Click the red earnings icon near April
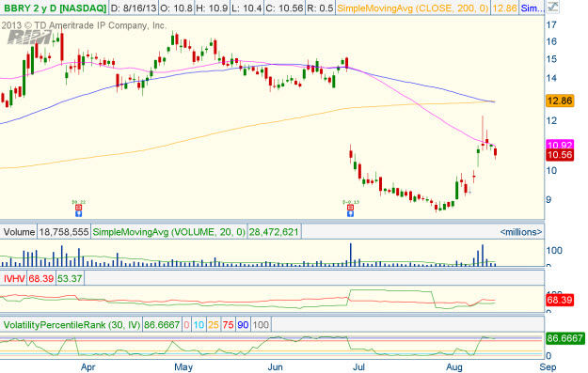588x373 pixels. [x=78, y=208]
